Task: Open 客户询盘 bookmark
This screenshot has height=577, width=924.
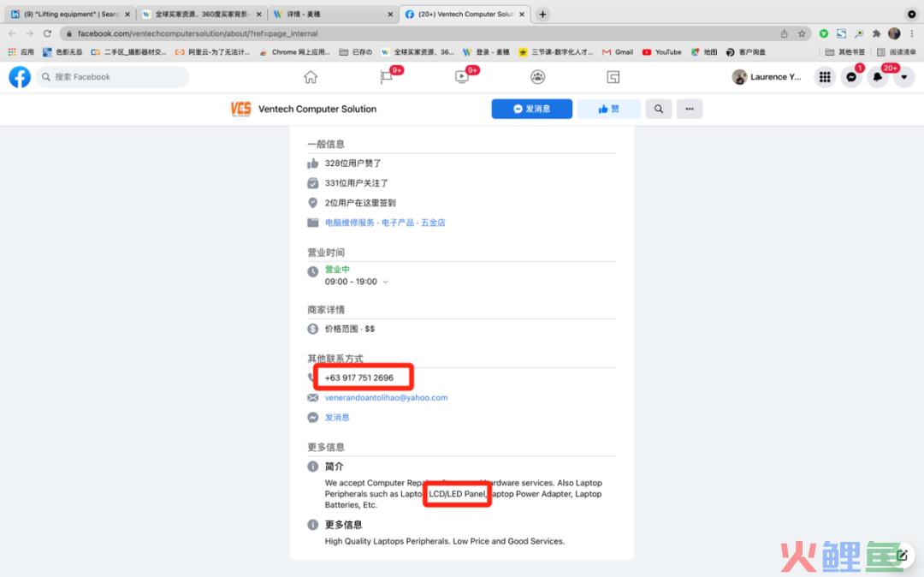Action: point(746,52)
